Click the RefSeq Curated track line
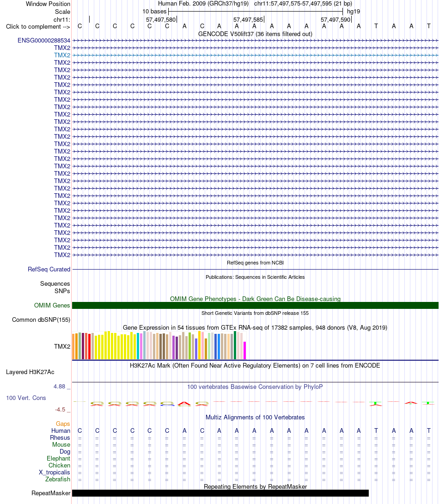The width and height of the screenshot is (439, 504). coord(255,270)
